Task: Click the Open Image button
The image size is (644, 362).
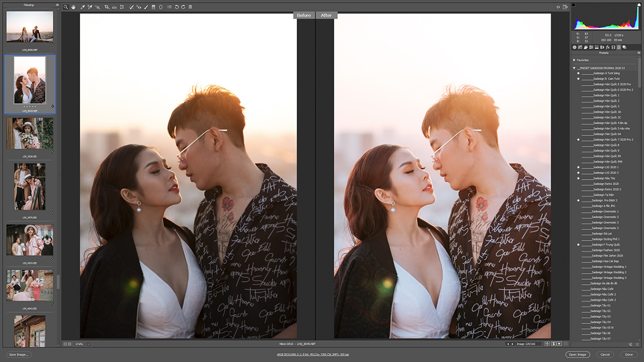Action: (577, 355)
